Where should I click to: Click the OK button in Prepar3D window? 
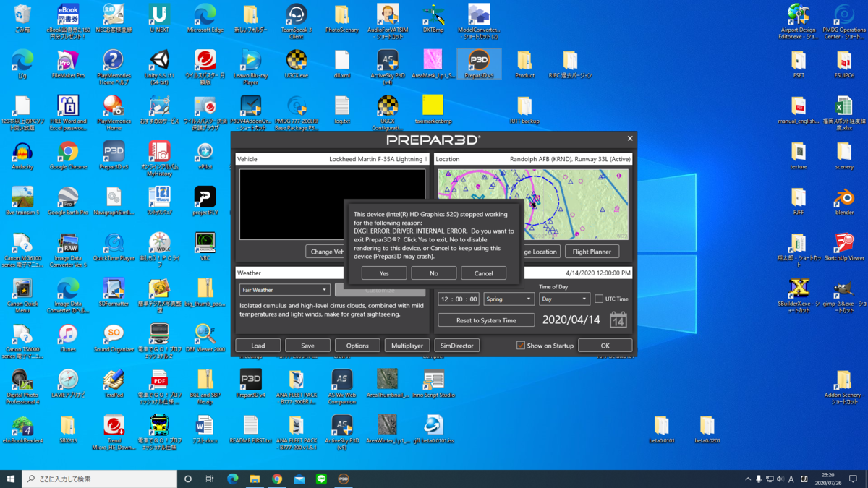click(605, 346)
